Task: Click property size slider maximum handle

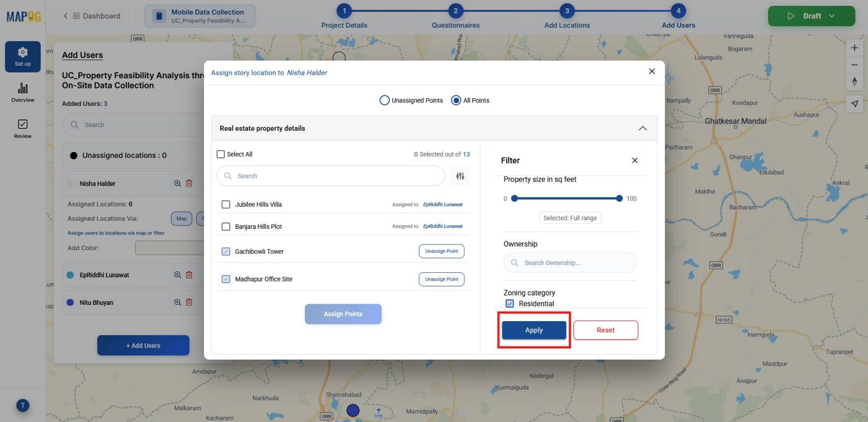Action: coord(619,199)
